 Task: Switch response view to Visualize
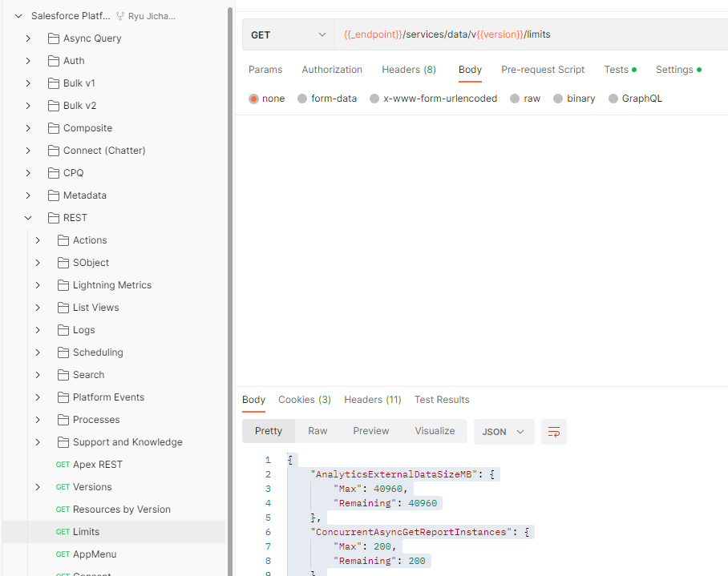click(x=435, y=431)
